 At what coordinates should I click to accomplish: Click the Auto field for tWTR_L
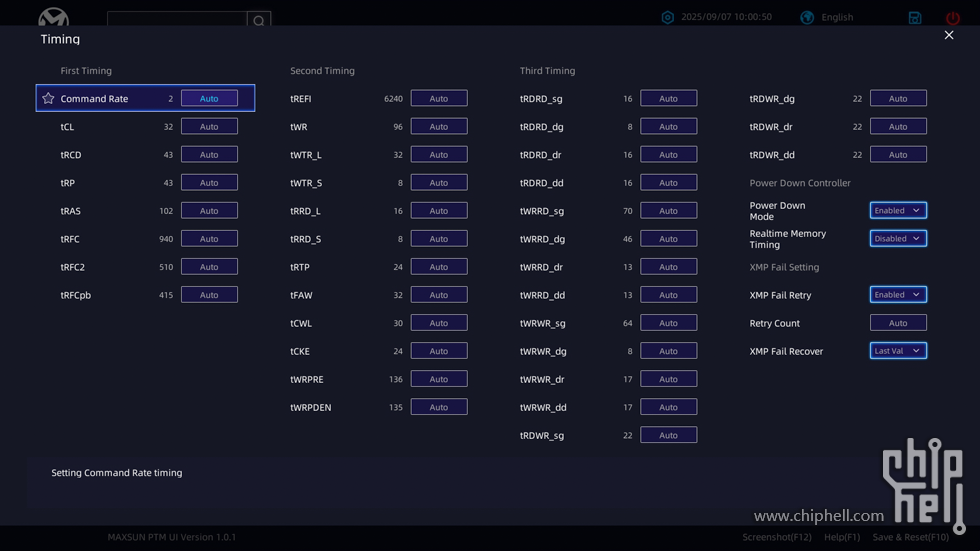tap(439, 154)
